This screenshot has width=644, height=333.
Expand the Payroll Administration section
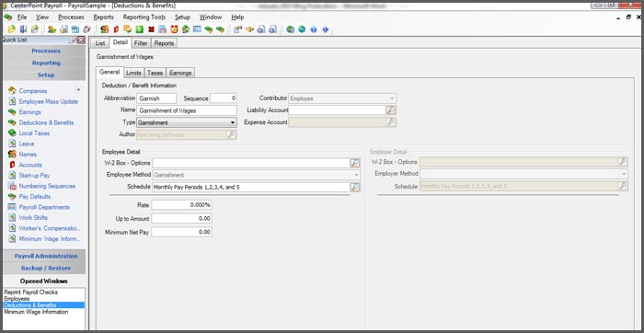point(46,256)
